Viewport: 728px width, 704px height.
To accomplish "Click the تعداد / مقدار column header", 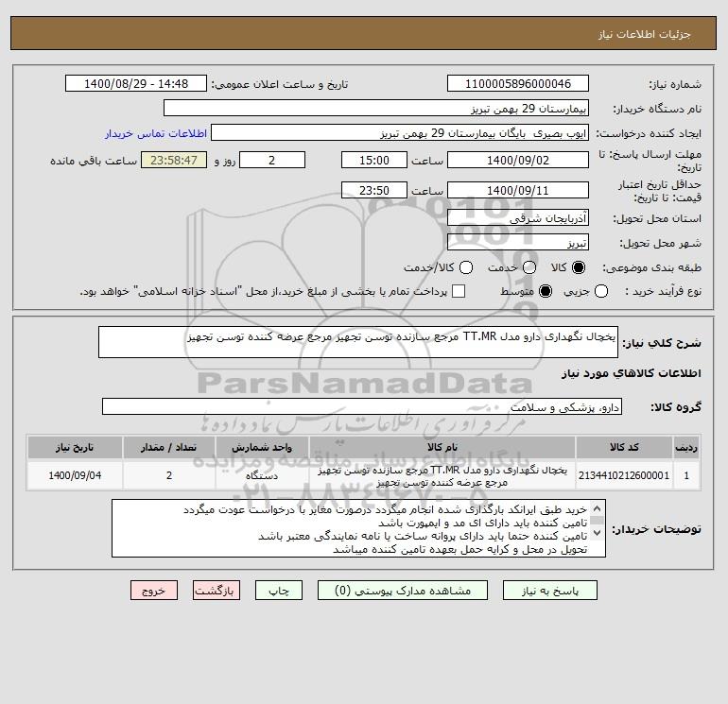I will coord(169,447).
